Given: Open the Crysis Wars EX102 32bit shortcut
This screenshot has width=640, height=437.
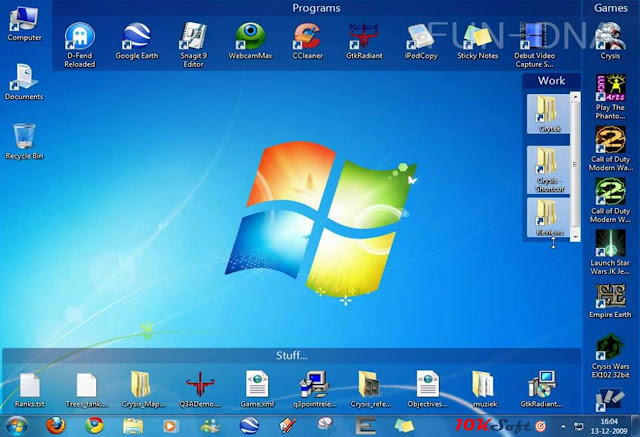Looking at the screenshot, I should coord(610,356).
